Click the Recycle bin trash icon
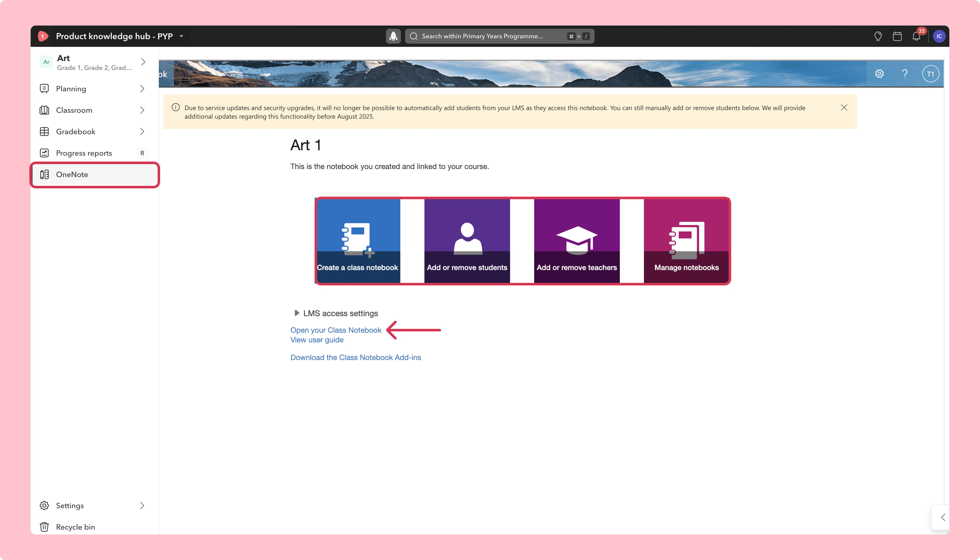Image resolution: width=980 pixels, height=560 pixels. pos(45,527)
